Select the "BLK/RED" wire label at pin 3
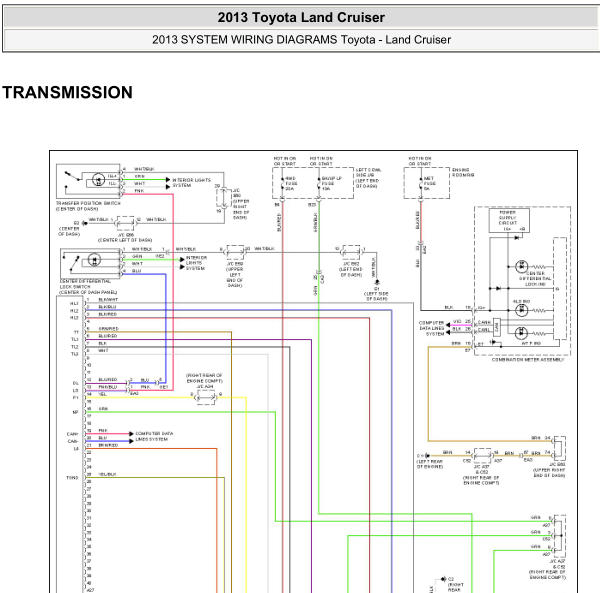The height and width of the screenshot is (593, 600). click(x=108, y=314)
